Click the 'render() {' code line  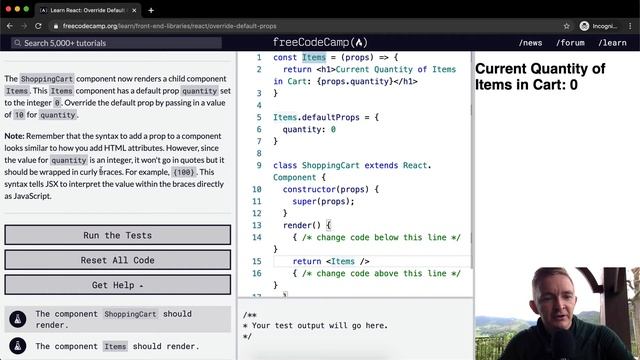307,225
